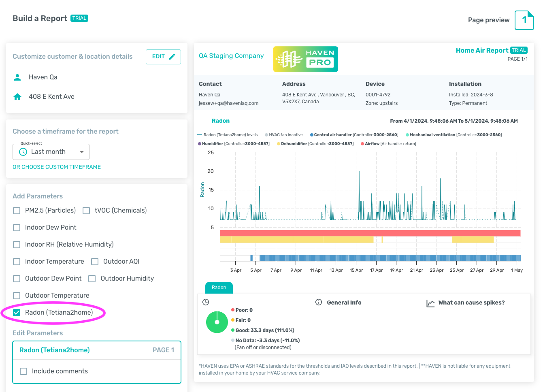Click the EDIT customer details button
This screenshot has width=543, height=392.
tap(163, 57)
